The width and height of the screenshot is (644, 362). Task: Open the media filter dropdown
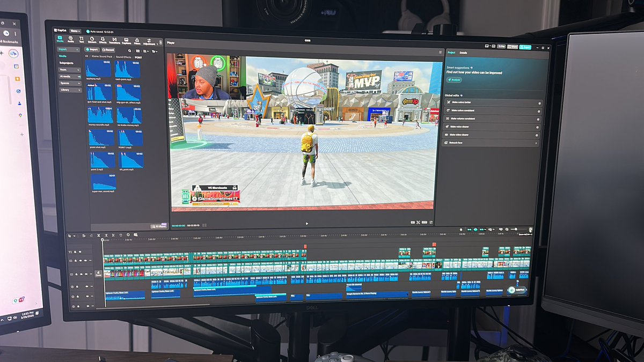[155, 51]
